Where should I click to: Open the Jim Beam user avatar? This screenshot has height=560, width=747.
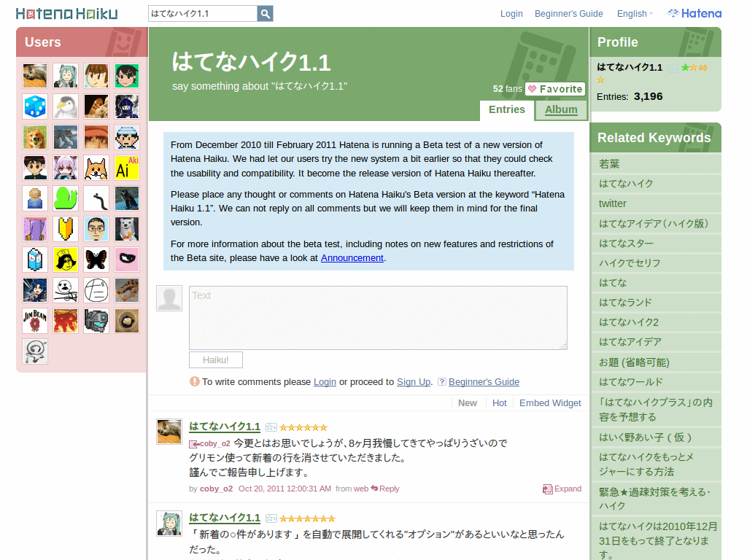[35, 321]
